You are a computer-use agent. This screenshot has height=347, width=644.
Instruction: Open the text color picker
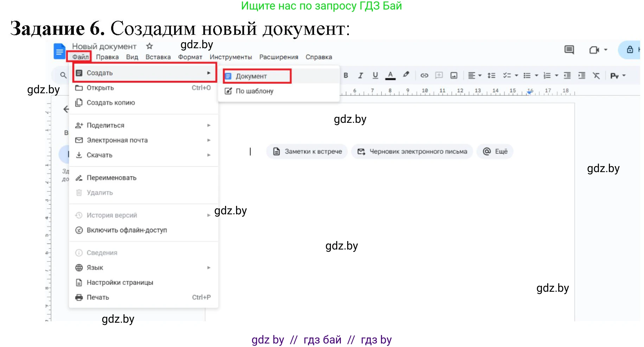(390, 75)
